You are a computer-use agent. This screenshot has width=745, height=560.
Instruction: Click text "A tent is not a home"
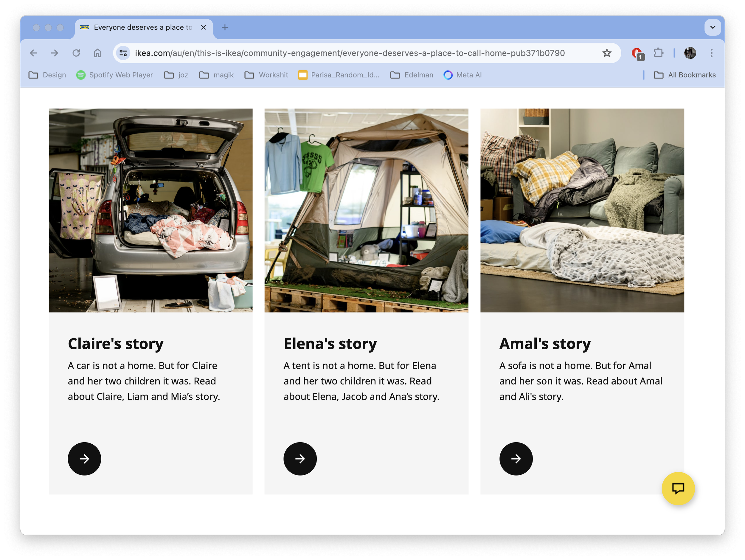coord(329,365)
